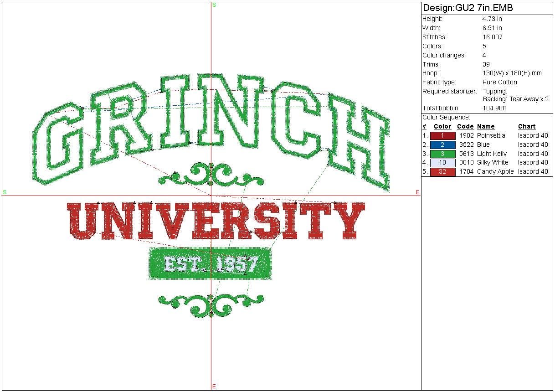Click the underlined Code column header
This screenshot has height=392, width=555.
click(465, 127)
